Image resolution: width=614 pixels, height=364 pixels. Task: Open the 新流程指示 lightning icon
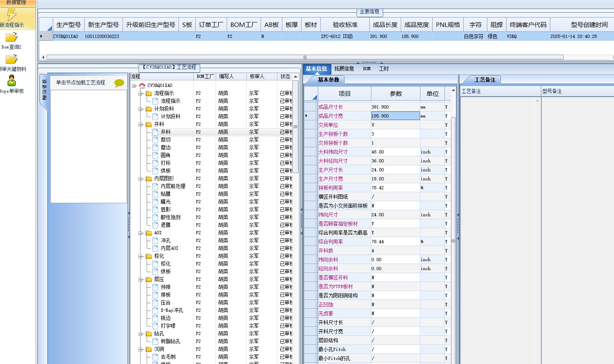click(x=11, y=15)
